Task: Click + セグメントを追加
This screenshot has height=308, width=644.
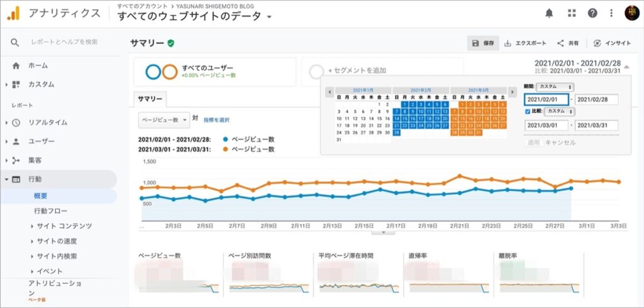Action: (x=357, y=70)
